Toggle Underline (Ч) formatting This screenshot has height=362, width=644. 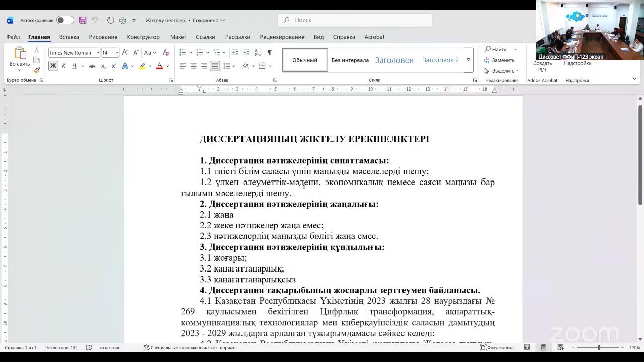pyautogui.click(x=74, y=66)
